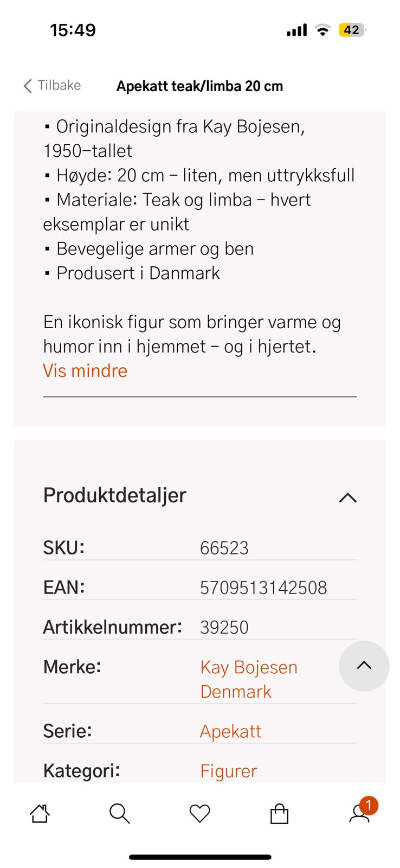Tap the SKU value 66523
The image size is (400, 868).
coord(224,548)
